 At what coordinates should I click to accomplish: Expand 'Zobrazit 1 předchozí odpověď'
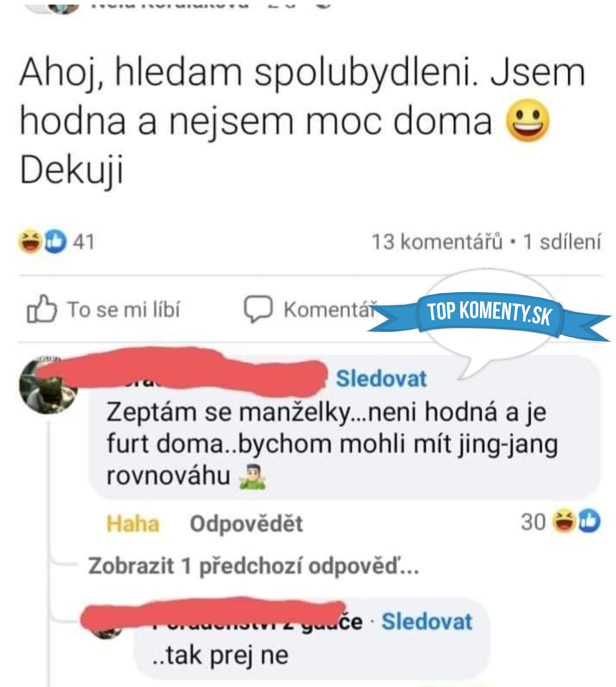tap(254, 566)
